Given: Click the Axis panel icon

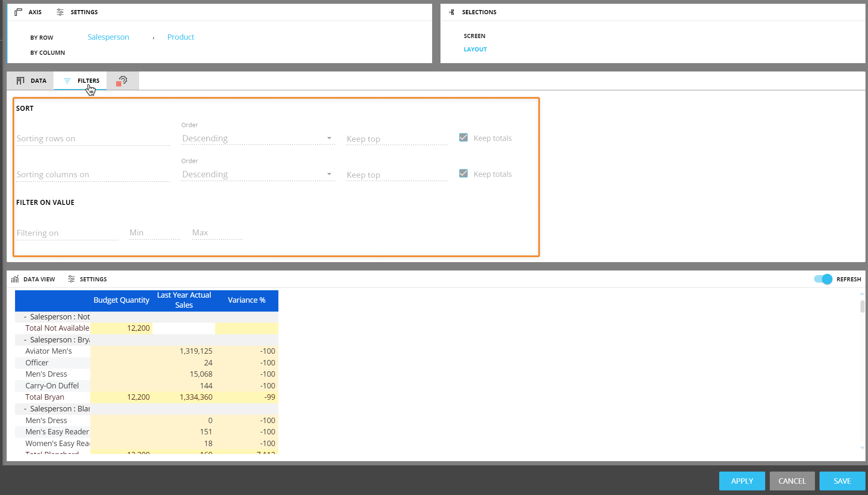Looking at the screenshot, I should [18, 12].
